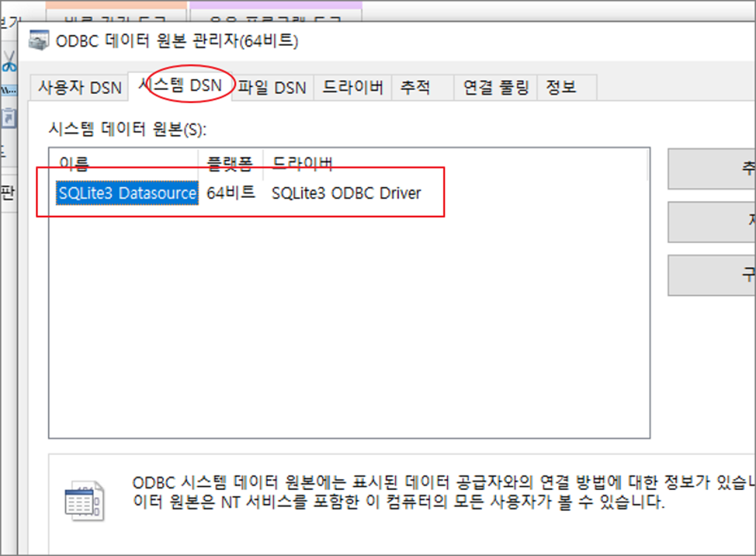Viewport: 756px width, 556px height.
Task: Click the 플랫폼 column header
Action: [230, 163]
